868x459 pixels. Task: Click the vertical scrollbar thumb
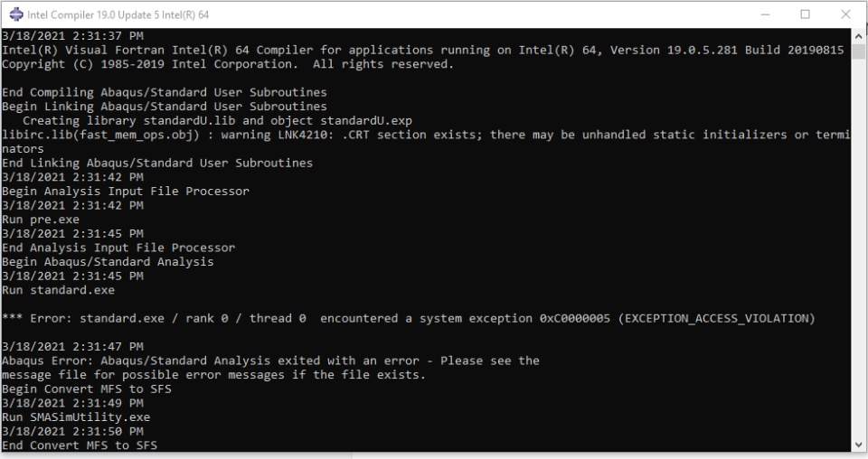(x=859, y=52)
